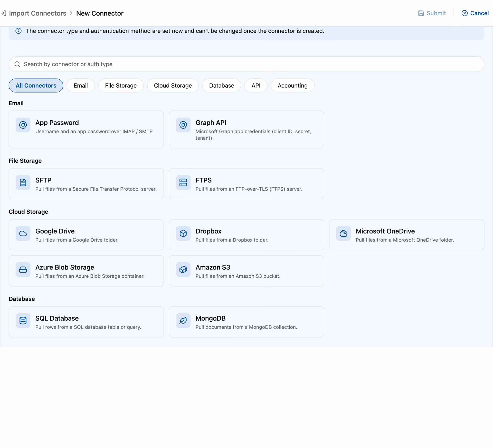Click the Azure Blob Storage drive icon
Viewport: 493px width, 448px height.
point(23,270)
